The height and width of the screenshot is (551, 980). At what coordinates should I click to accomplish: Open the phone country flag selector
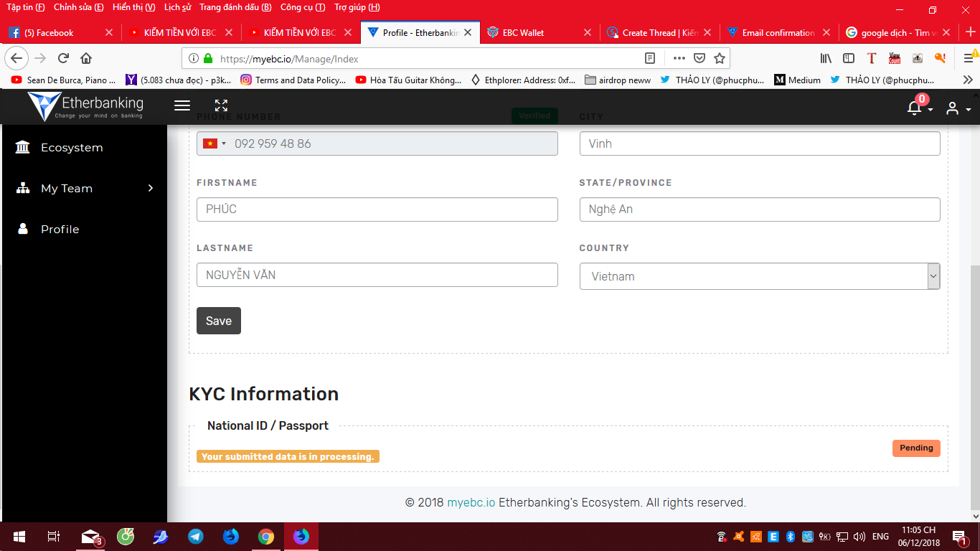coord(215,143)
